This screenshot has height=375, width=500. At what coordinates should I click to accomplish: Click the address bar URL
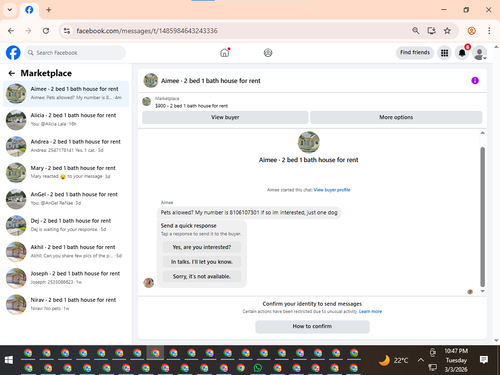pyautogui.click(x=147, y=31)
